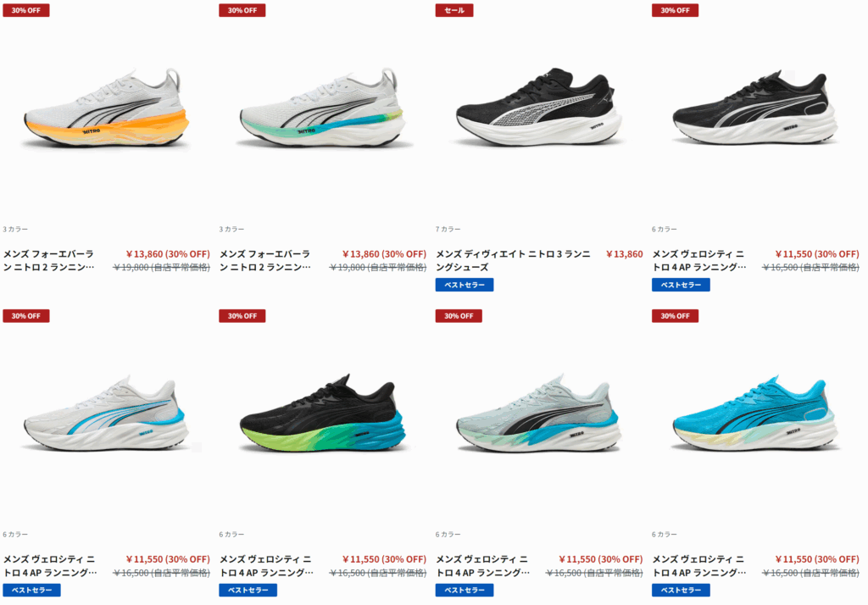Viewport: 868px width, 605px height.
Task: Open the first メンズ フォーエバーラン ニトロ 2 title link
Action: (x=48, y=260)
